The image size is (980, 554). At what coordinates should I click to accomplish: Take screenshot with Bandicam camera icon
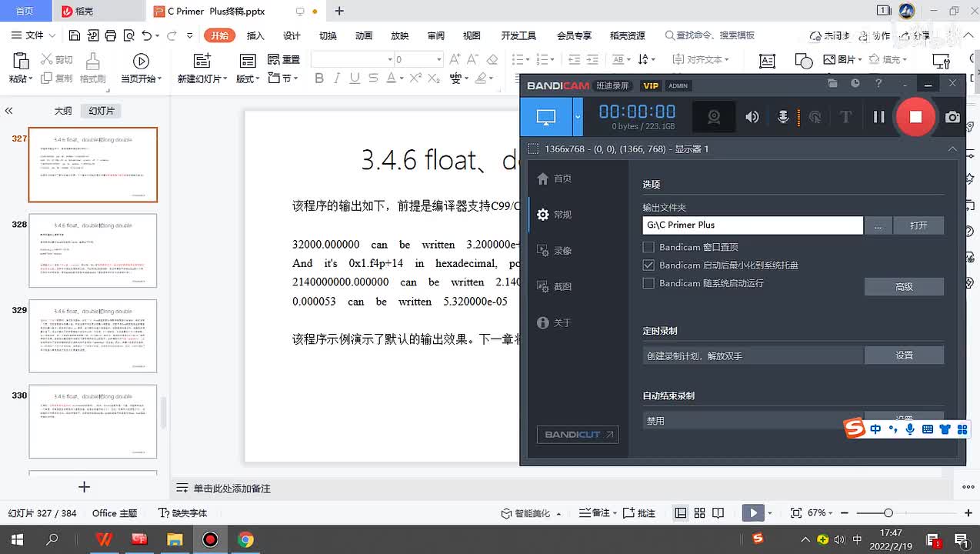tap(952, 117)
